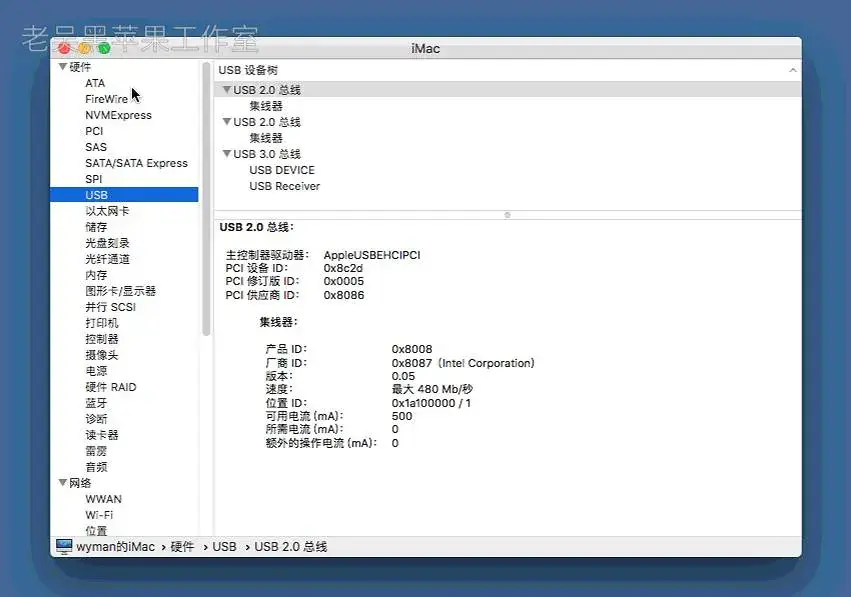This screenshot has width=851, height=597.
Task: Click the highlighted USB sidebar item
Action: (x=124, y=195)
